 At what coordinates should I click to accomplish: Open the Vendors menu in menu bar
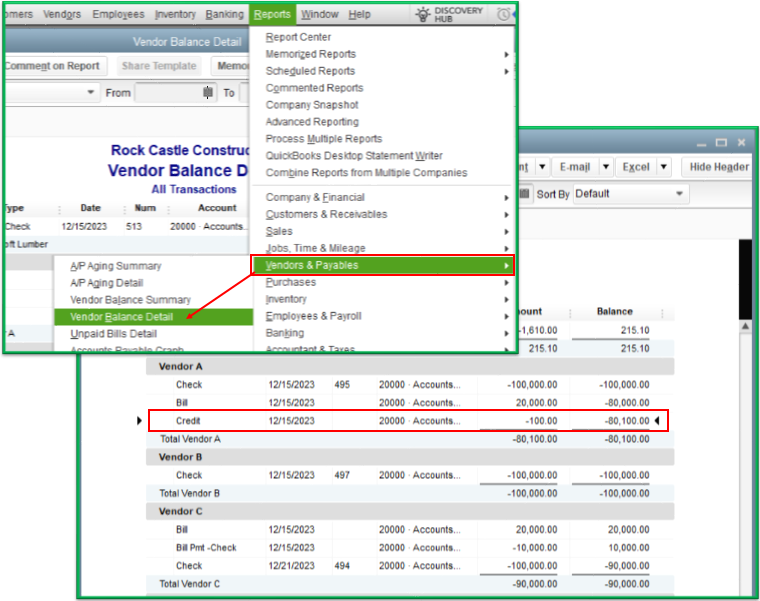click(62, 15)
